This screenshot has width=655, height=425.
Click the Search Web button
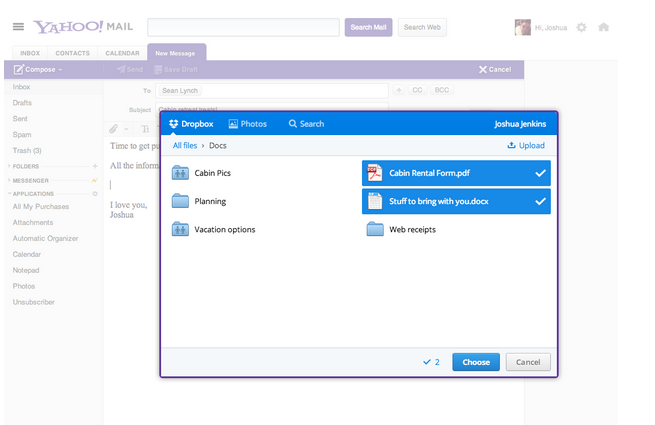422,27
